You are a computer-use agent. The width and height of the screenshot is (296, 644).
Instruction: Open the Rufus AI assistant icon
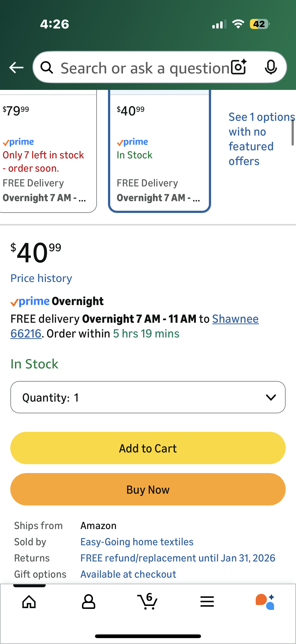[265, 602]
